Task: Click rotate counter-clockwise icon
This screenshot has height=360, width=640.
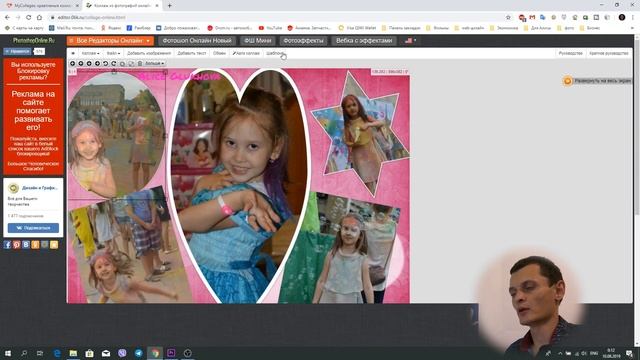Action: pos(106,63)
